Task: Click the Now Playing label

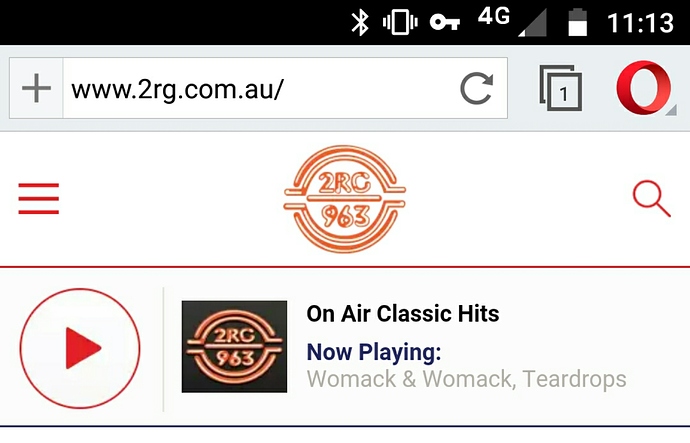Action: point(374,352)
